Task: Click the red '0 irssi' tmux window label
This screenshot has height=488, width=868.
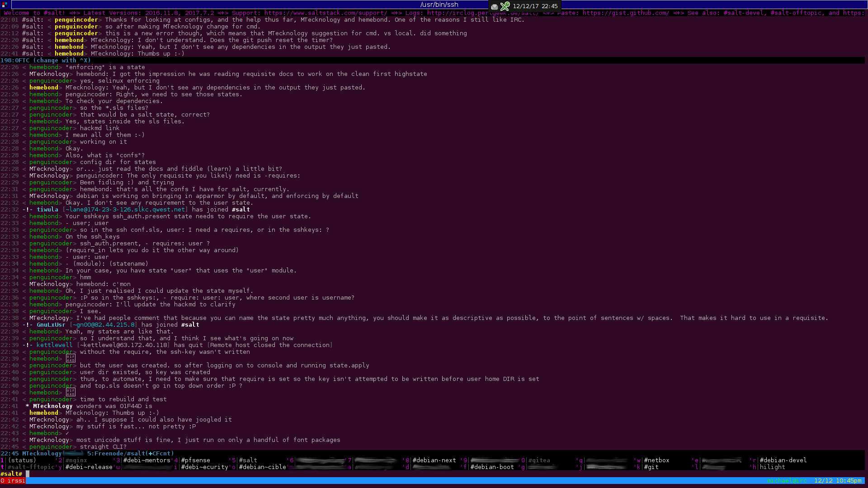Action: click(x=13, y=481)
